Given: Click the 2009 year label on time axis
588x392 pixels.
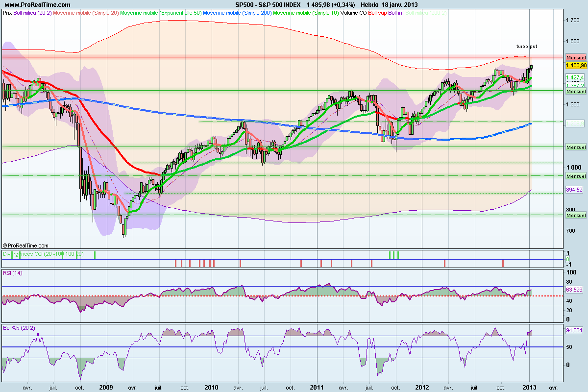Looking at the screenshot, I should pyautogui.click(x=105, y=387).
